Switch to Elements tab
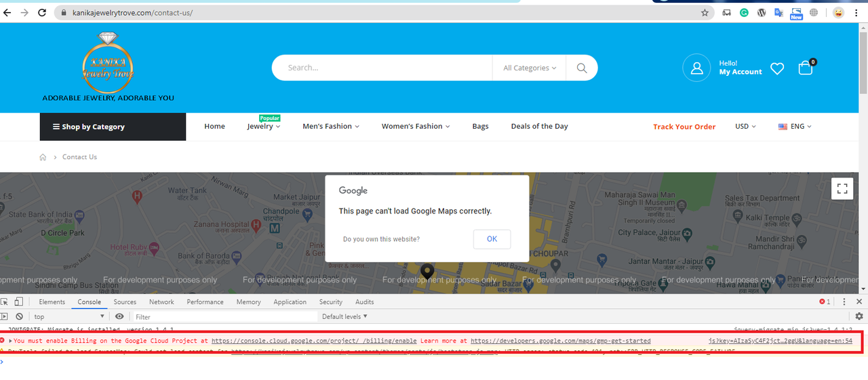The width and height of the screenshot is (868, 380). tap(52, 302)
